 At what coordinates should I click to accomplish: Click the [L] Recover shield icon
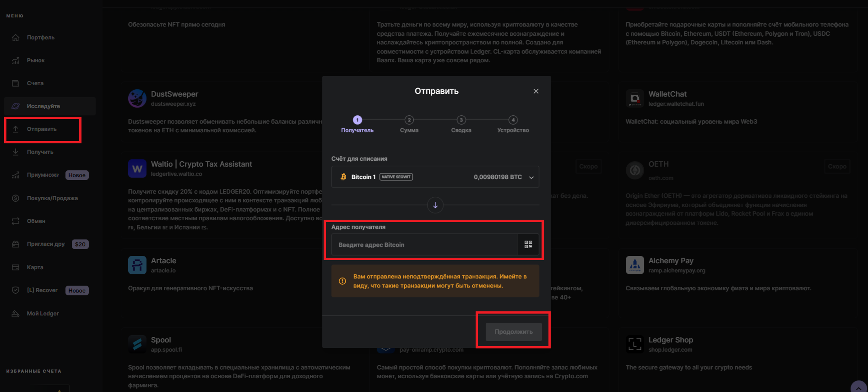[16, 290]
